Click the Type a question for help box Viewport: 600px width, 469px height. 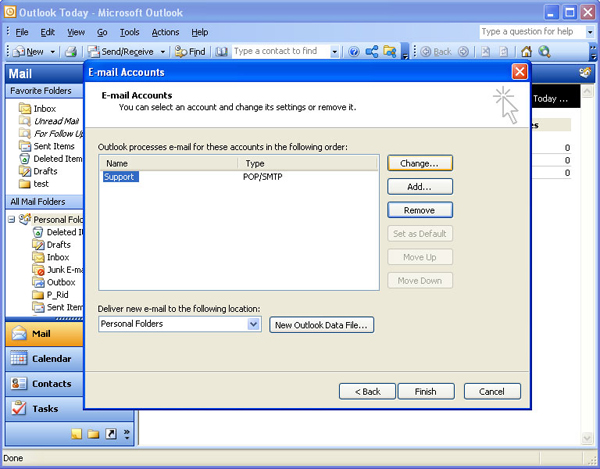click(532, 32)
